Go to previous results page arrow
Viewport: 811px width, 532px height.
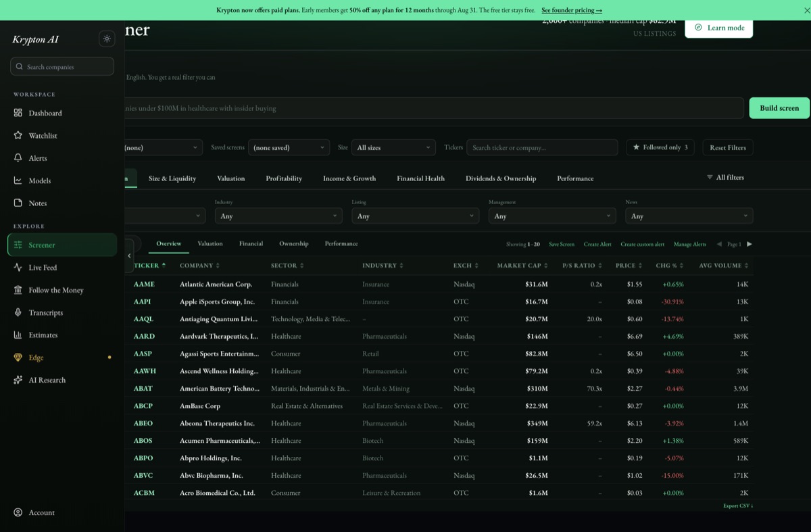[719, 244]
